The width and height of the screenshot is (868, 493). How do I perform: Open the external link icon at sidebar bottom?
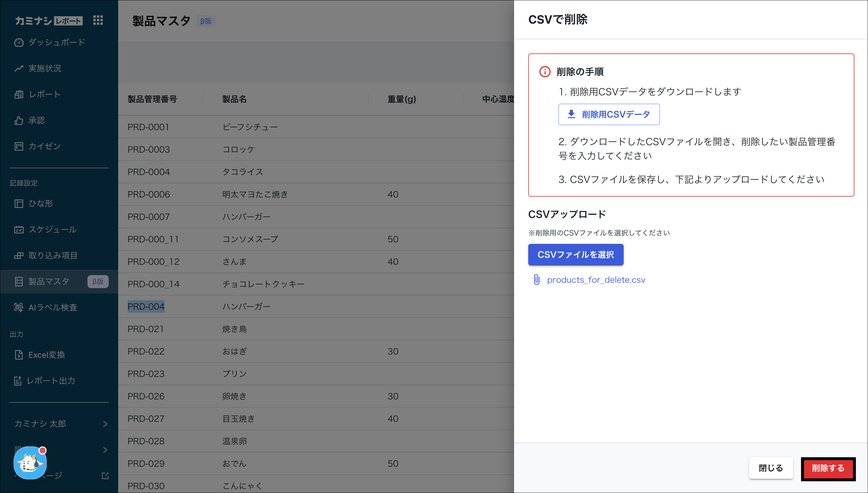point(105,476)
